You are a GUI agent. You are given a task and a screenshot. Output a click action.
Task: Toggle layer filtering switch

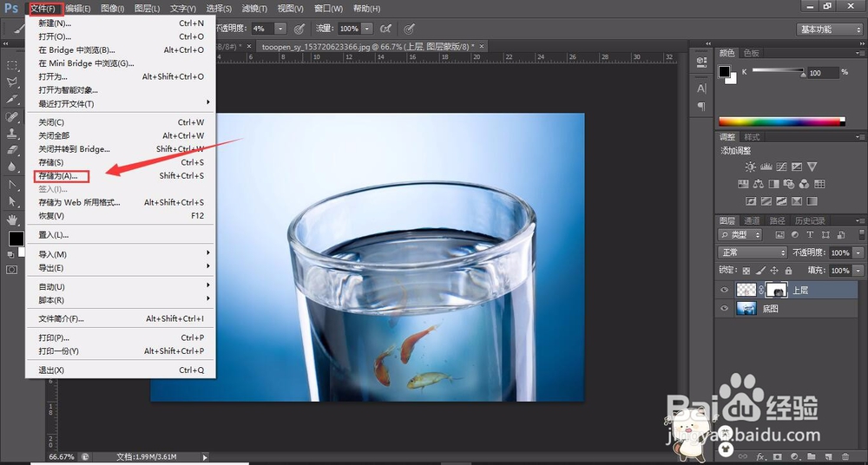coord(861,235)
